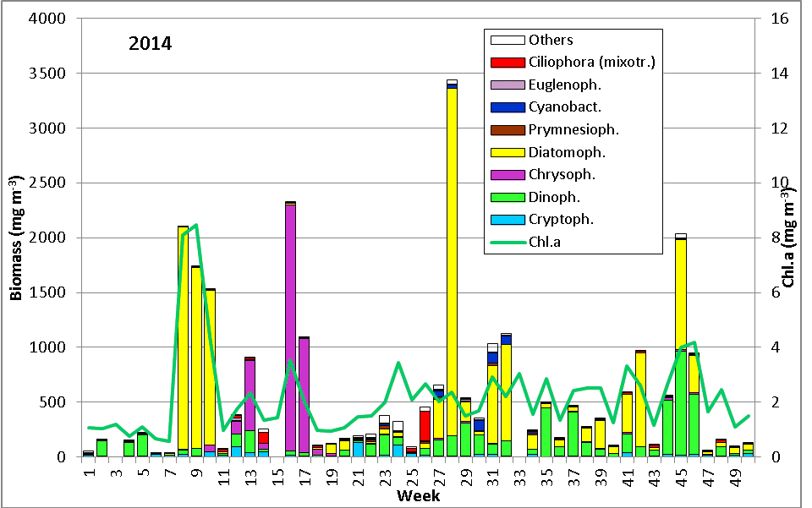Screen dimensions: 812x508
Task: Select the Week horizontal axis title
Action: click(x=418, y=495)
